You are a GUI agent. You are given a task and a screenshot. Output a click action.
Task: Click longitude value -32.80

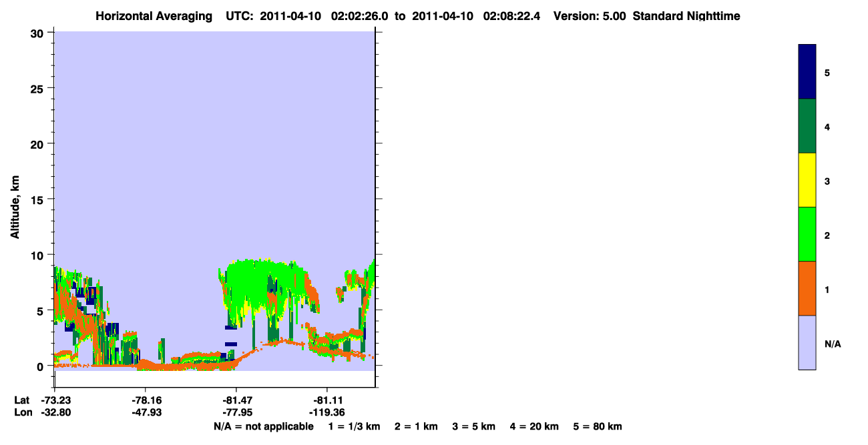click(55, 412)
